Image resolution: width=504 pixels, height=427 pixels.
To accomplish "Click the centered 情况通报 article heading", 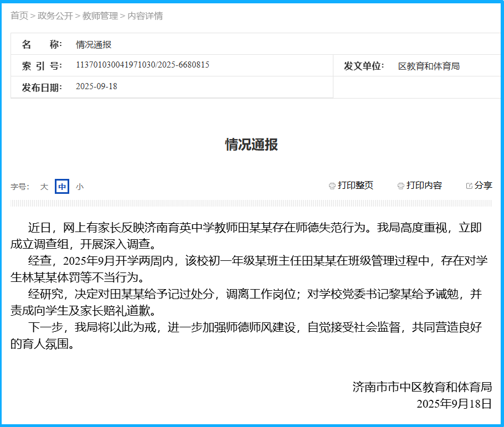I will click(251, 145).
